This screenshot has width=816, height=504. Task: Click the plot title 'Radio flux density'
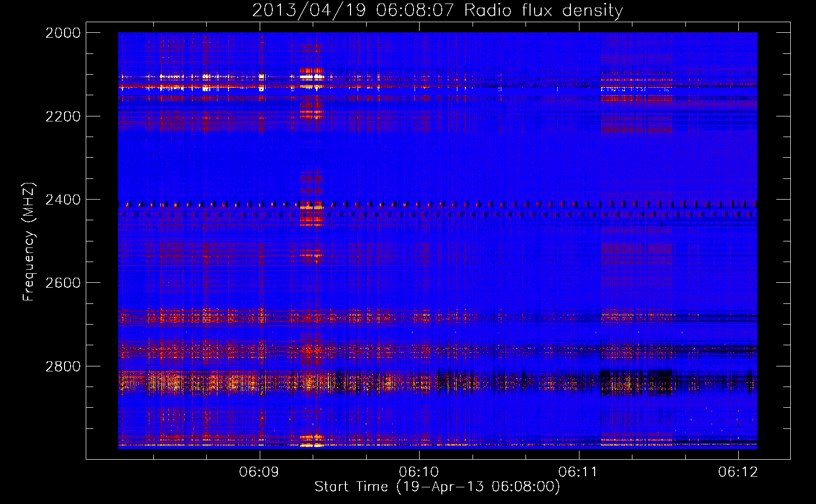coord(543,11)
